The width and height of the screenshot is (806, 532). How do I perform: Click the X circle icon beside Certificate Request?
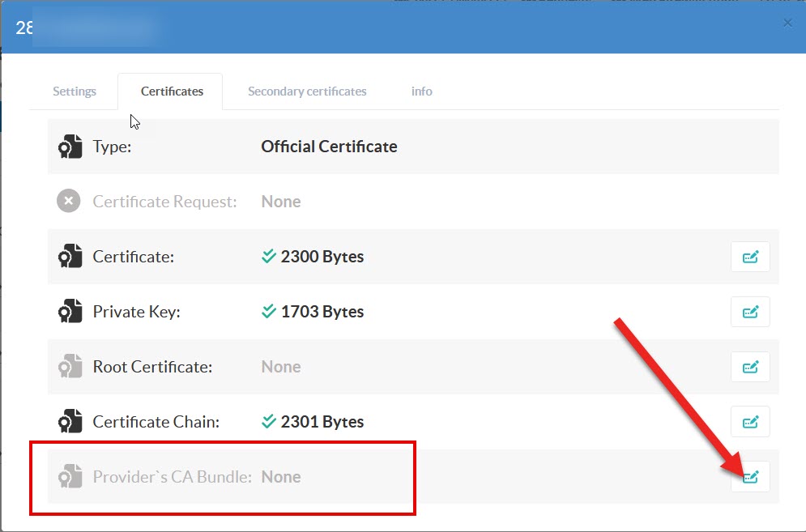pyautogui.click(x=69, y=202)
